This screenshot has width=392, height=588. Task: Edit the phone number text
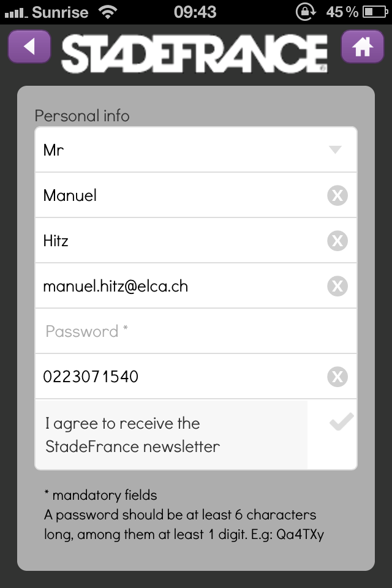pyautogui.click(x=91, y=377)
